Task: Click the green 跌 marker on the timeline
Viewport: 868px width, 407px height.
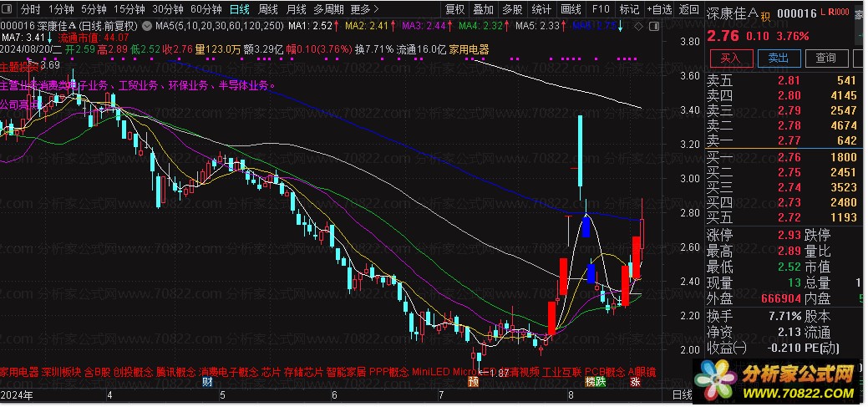Action: [x=601, y=382]
